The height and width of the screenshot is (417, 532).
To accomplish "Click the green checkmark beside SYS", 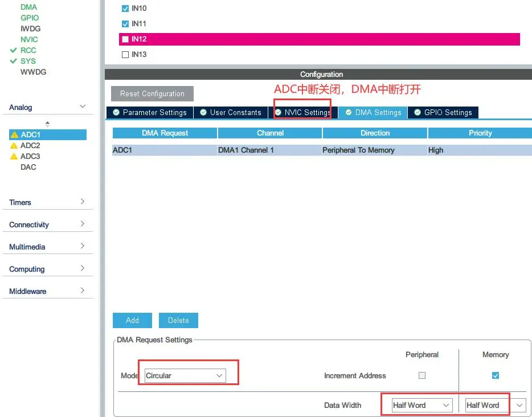I will coord(13,61).
